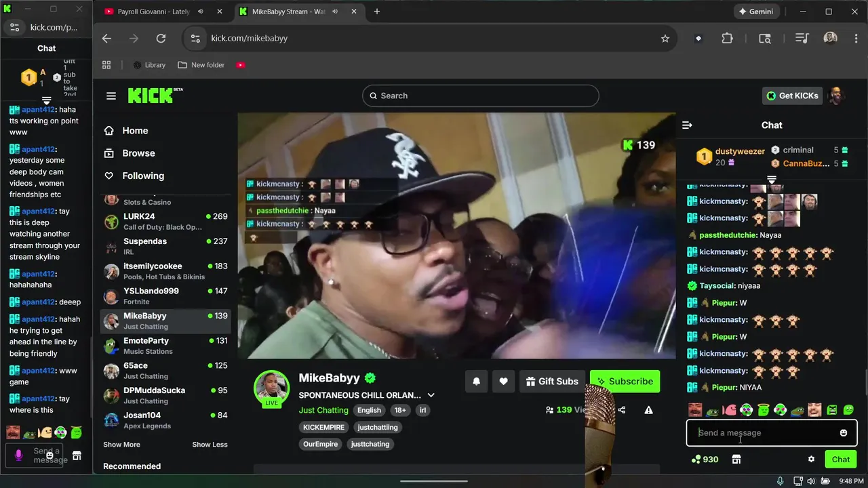The height and width of the screenshot is (488, 868).
Task: Click the Gift Subs button
Action: [x=552, y=381]
